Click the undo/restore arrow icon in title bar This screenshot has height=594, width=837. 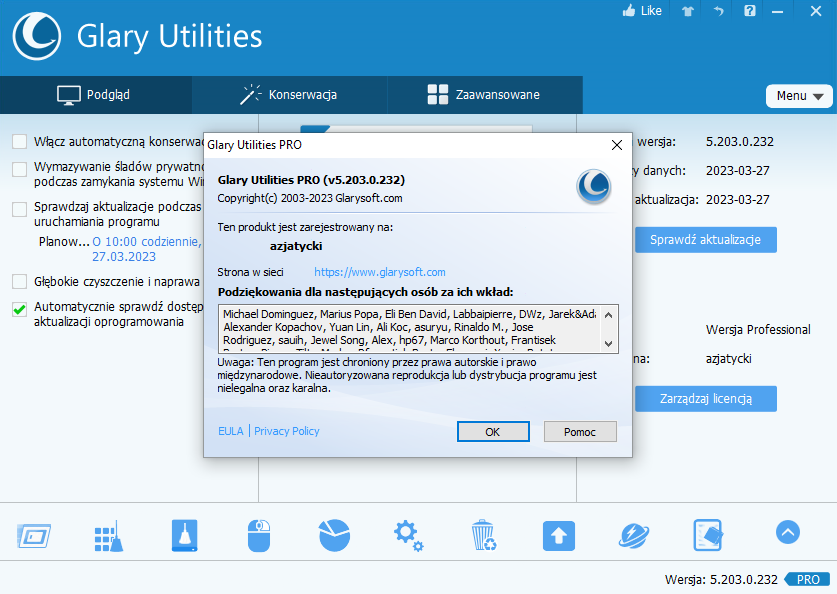point(718,11)
